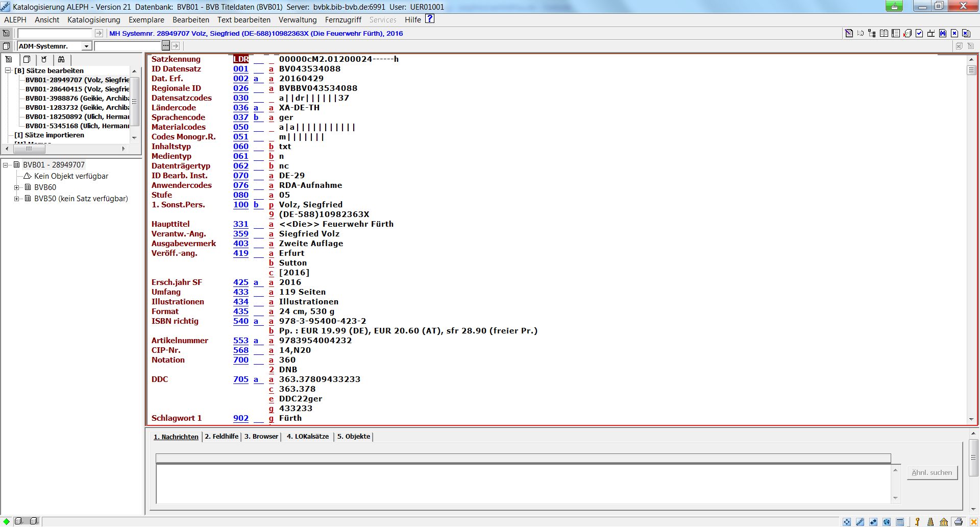Click the tree hierarchy overview icon
Screen dimensions: 980x527
coord(872,34)
